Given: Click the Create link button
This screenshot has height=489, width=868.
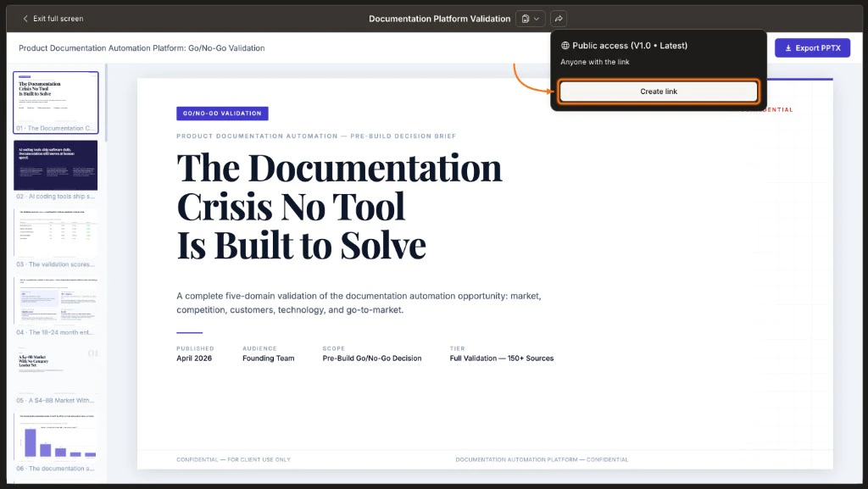Looking at the screenshot, I should click(658, 91).
